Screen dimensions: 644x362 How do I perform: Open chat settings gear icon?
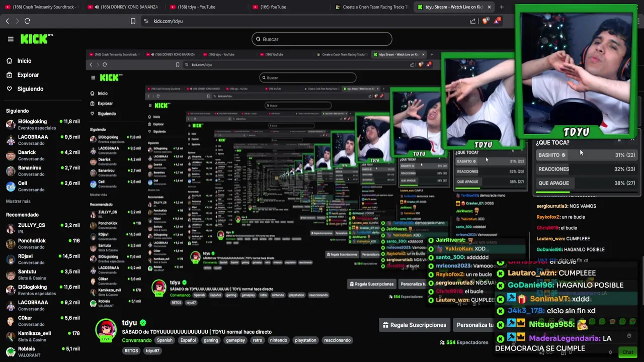pyautogui.click(x=610, y=352)
